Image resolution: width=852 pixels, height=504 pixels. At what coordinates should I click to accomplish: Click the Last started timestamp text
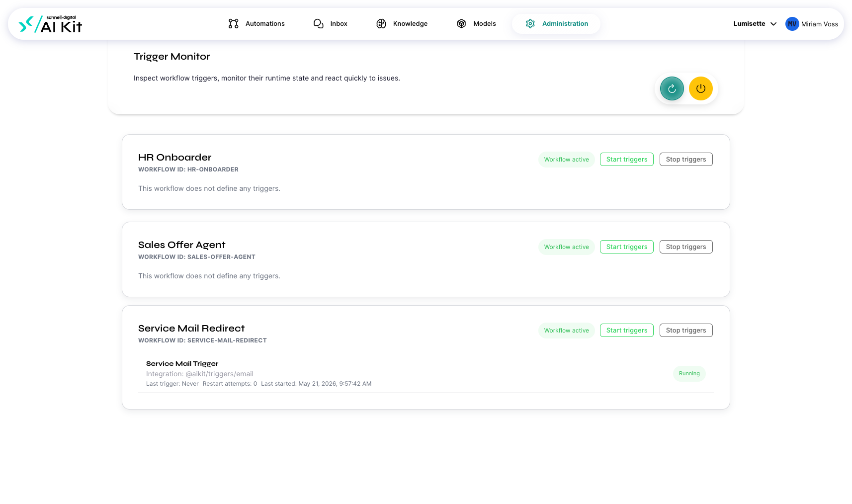tap(316, 384)
